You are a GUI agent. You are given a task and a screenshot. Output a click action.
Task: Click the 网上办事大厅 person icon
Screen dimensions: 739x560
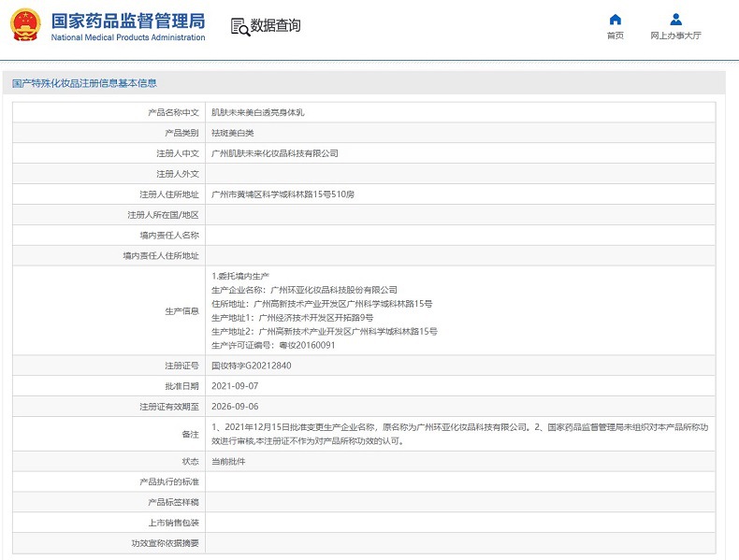click(x=675, y=20)
